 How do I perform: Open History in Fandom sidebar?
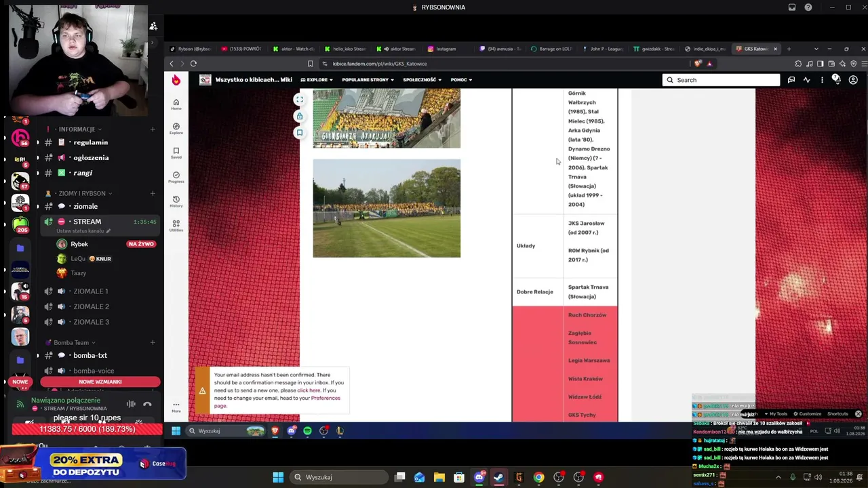coord(176,201)
